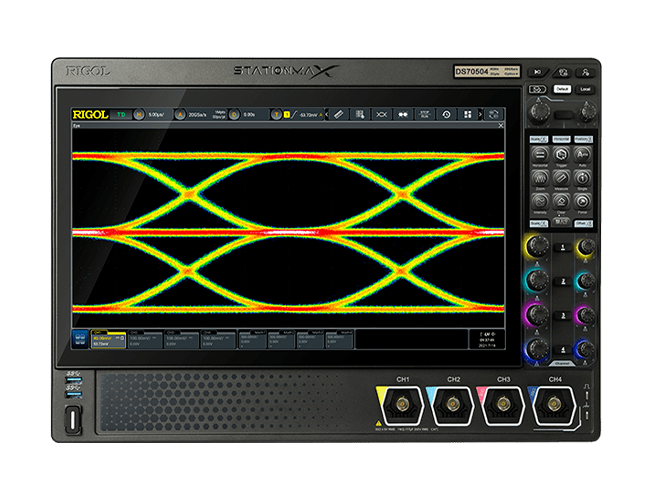Push the Single round key

point(582,178)
